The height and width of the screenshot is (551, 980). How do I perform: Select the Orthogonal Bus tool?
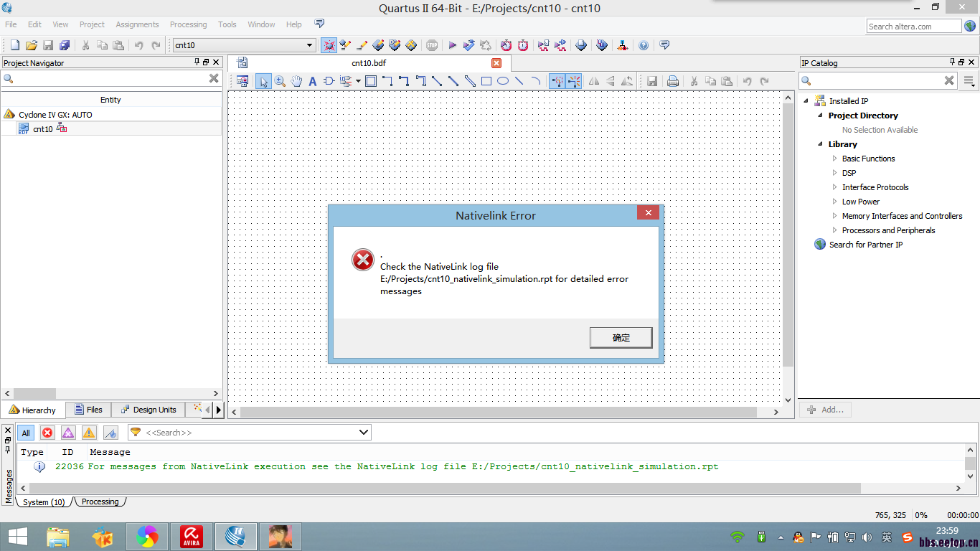(x=404, y=81)
